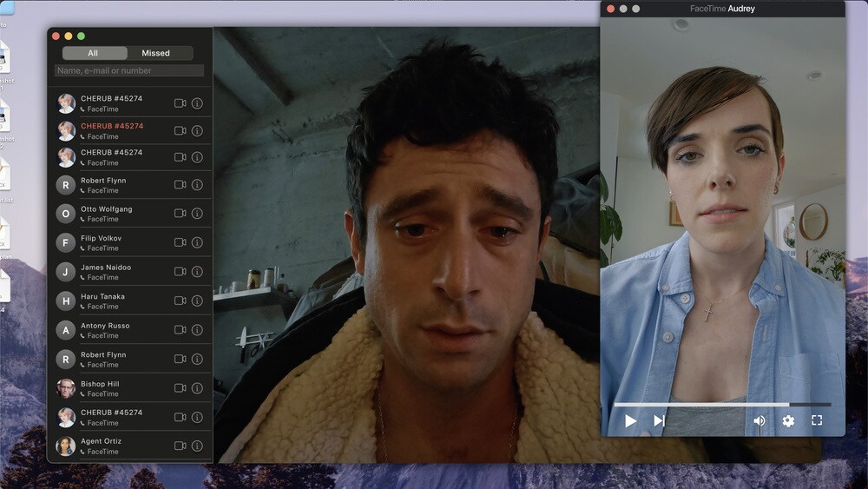Screen dimensions: 868x489
Task: Select the James Naidoo name
Action: coord(106,267)
